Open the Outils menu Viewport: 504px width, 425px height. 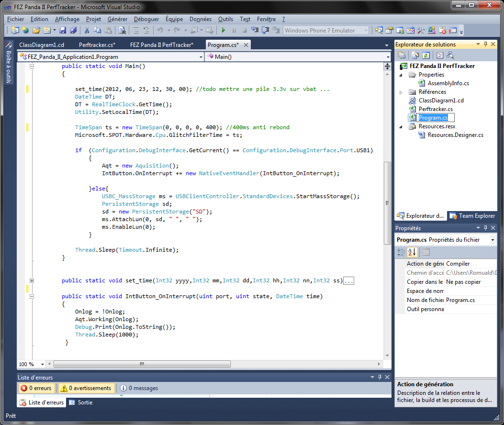(225, 19)
